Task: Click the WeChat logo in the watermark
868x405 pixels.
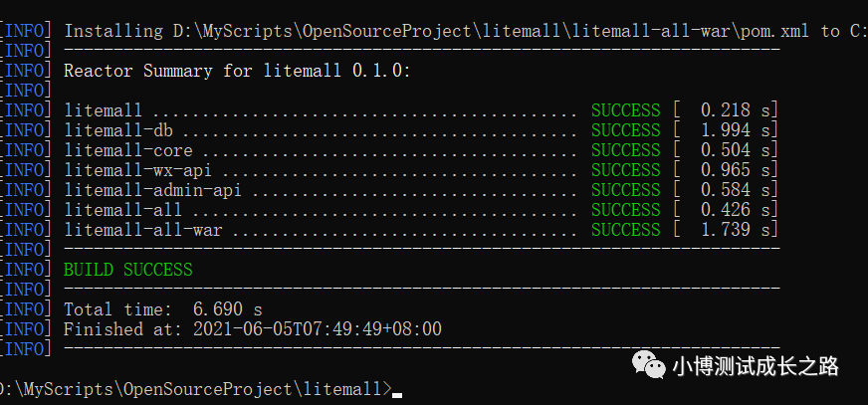Action: click(x=654, y=367)
